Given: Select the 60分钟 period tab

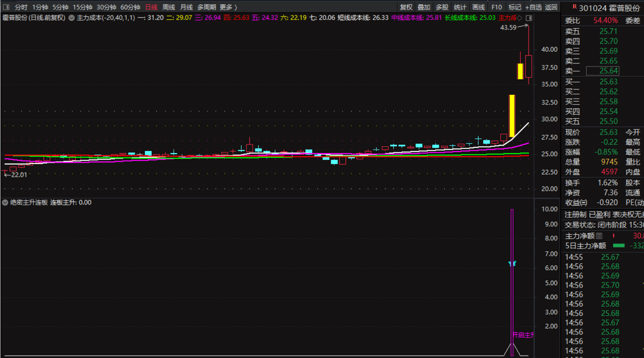Looking at the screenshot, I should tap(130, 7).
